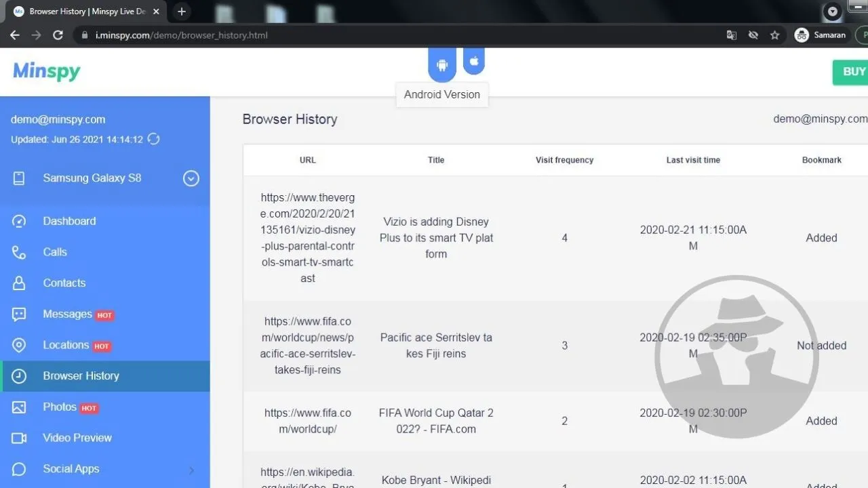Image resolution: width=868 pixels, height=488 pixels.
Task: Open Contacts in the sidebar
Action: pos(64,283)
